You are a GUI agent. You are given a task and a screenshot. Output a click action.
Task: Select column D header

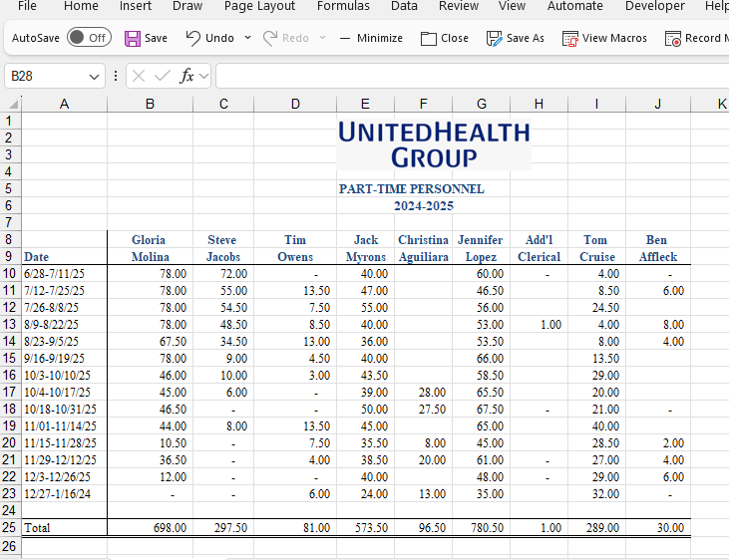click(295, 104)
